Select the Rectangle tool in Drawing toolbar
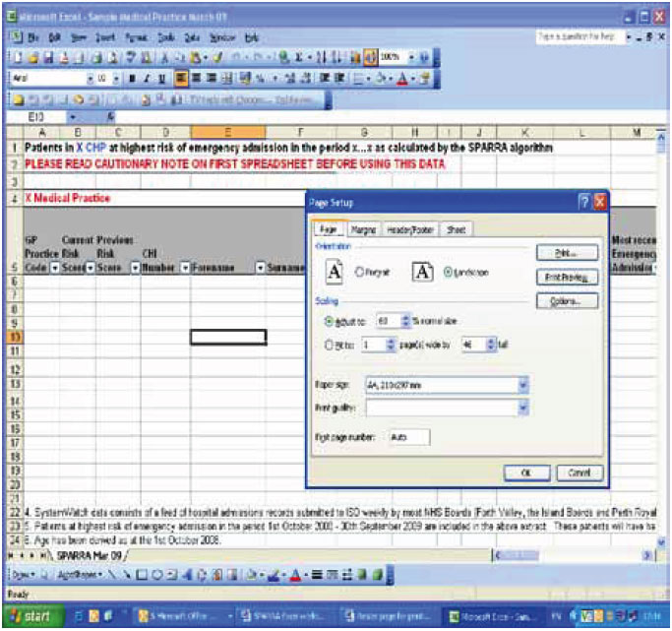Image resolution: width=672 pixels, height=631 pixels. pyautogui.click(x=142, y=575)
